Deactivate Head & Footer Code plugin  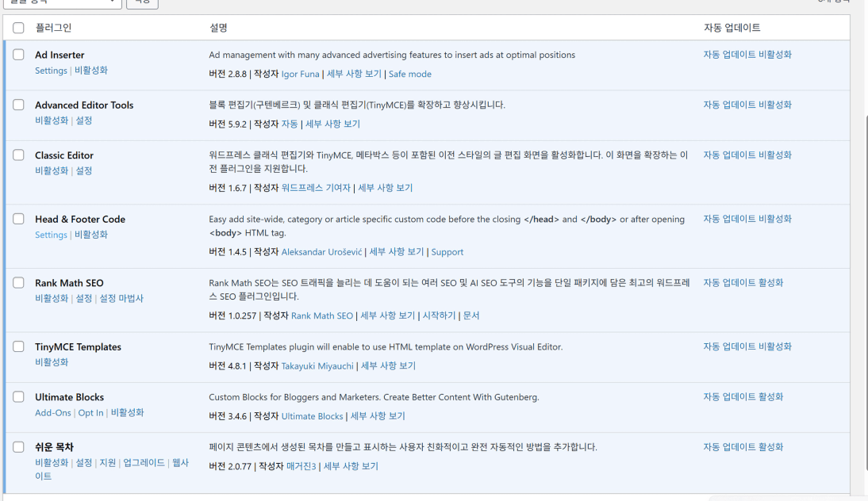pos(91,235)
